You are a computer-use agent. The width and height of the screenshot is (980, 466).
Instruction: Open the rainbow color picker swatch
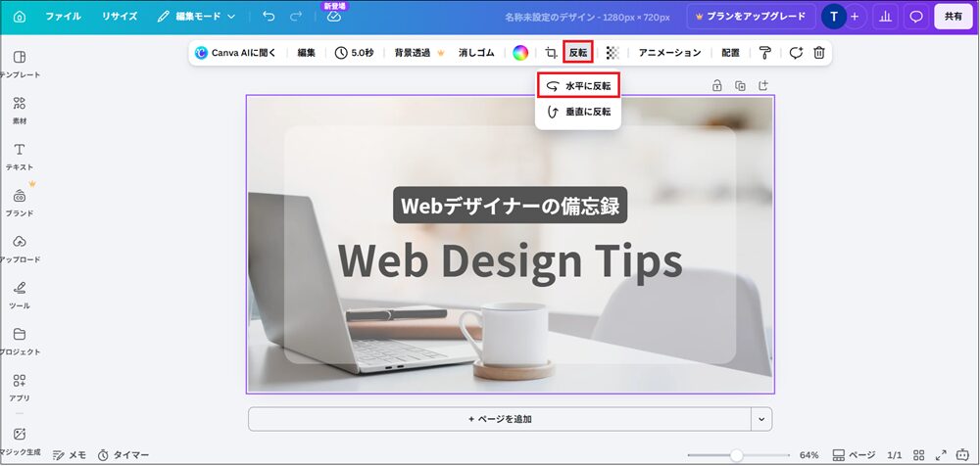coord(520,53)
